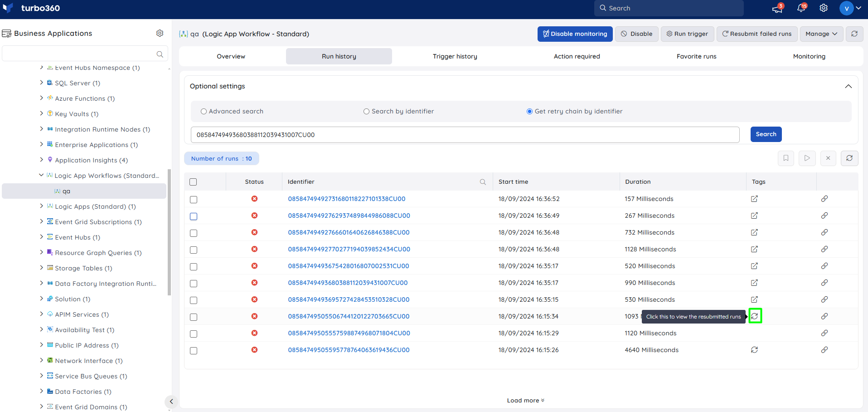Screen dimensions: 868x412
Task: Check the run ending 804CU00 checkbox
Action: [x=194, y=334]
